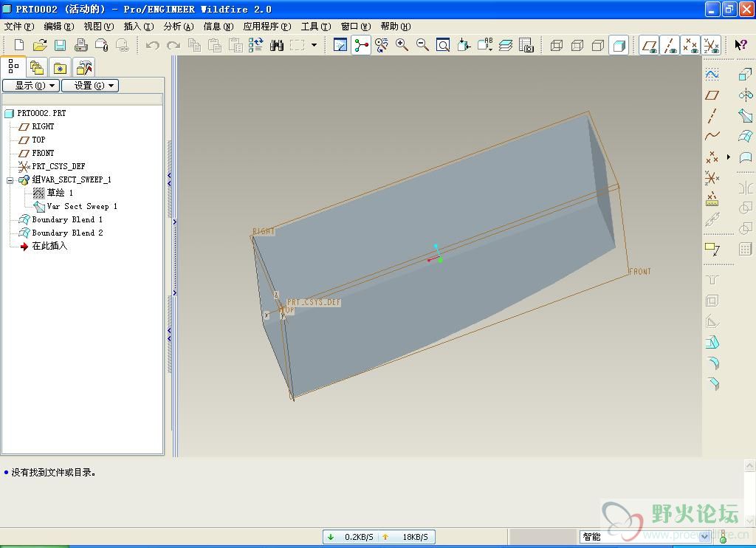Open the 插入 menu
This screenshot has width=756, height=548.
coord(139,27)
